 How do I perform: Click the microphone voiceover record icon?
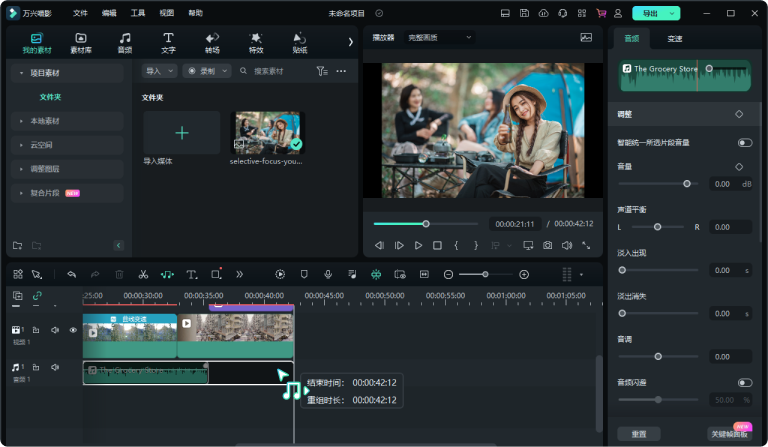point(328,274)
